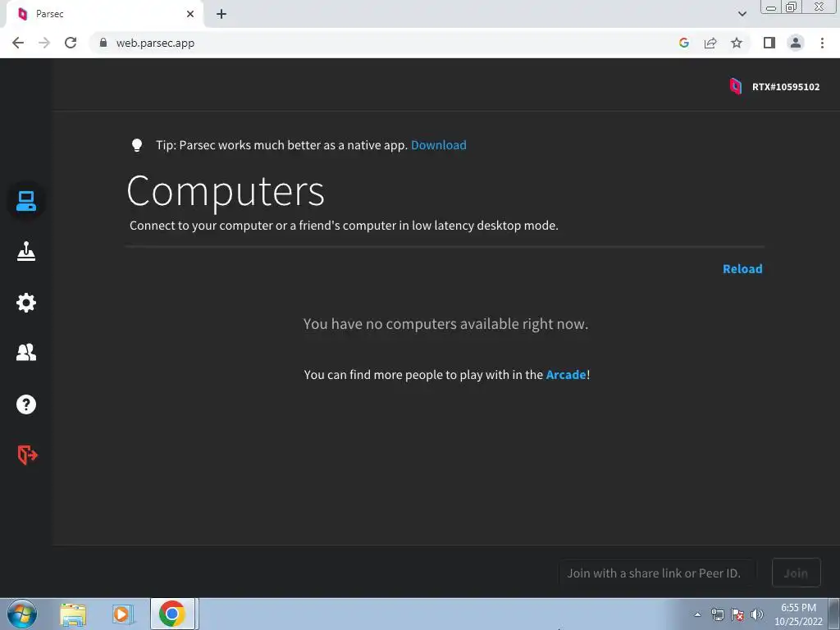Screen dimensions: 840x630
Task: Open the Action Center flag icon
Action: point(737,614)
